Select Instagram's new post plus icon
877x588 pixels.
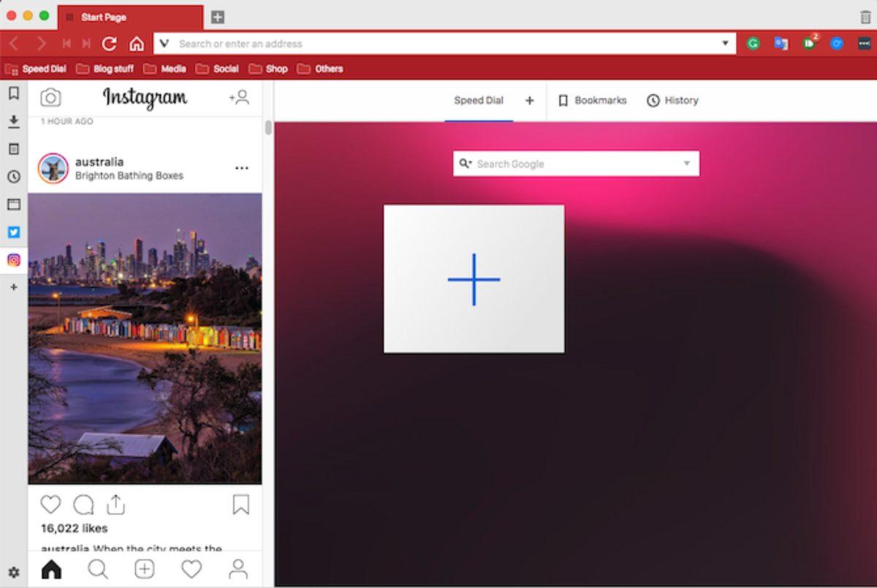pyautogui.click(x=145, y=568)
